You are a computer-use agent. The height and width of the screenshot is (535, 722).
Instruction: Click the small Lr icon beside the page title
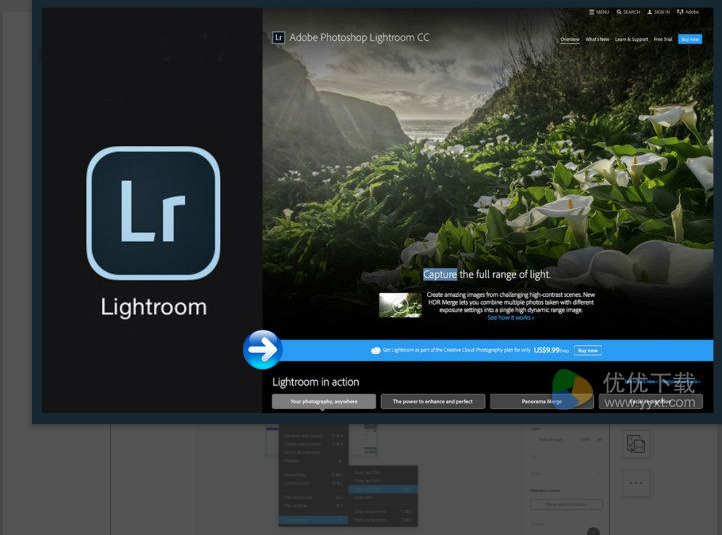tap(278, 37)
